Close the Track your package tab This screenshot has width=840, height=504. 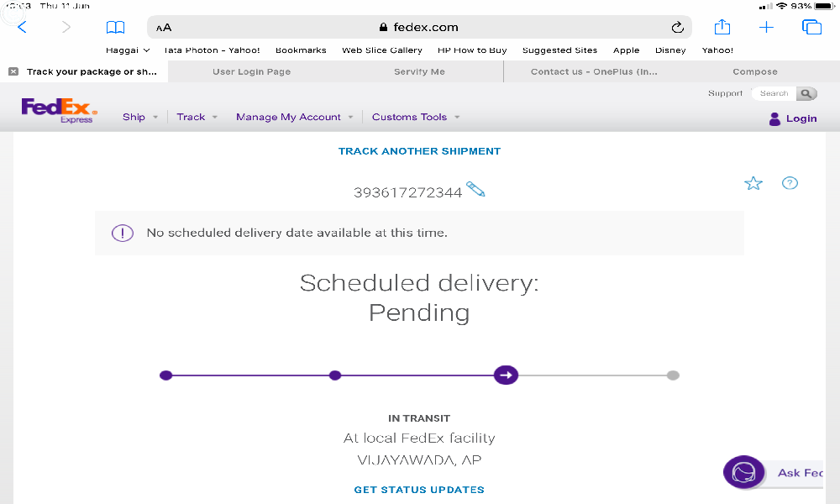[x=13, y=72]
